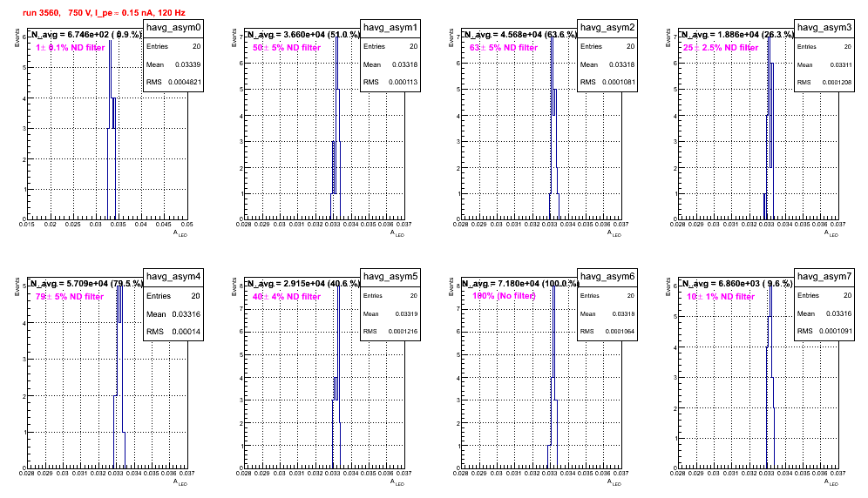
Task: Click RMS value 0.0001081
Action: (x=619, y=82)
